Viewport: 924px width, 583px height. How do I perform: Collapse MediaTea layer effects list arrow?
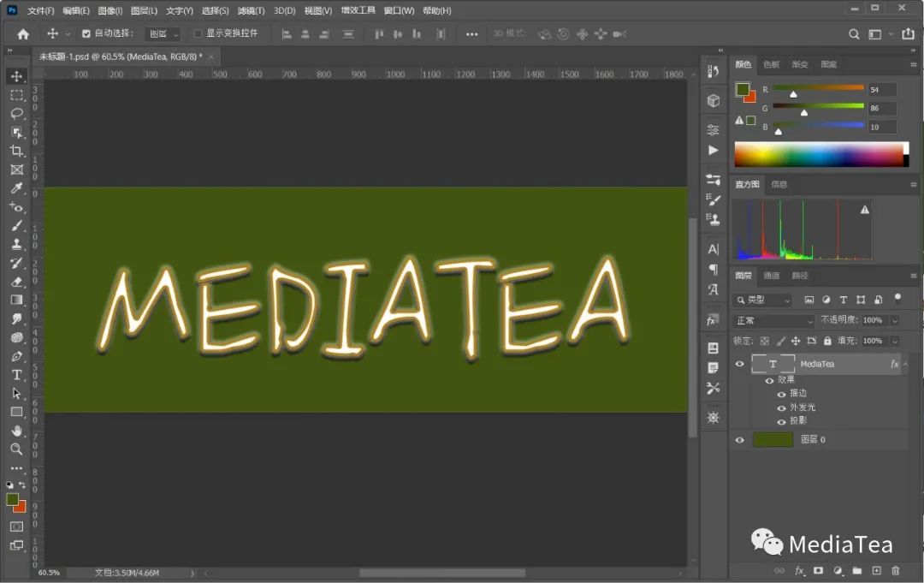pyautogui.click(x=906, y=365)
